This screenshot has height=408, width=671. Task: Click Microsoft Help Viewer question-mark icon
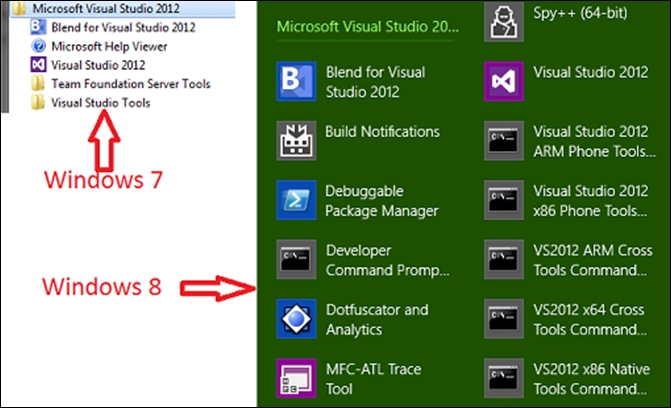[x=39, y=46]
